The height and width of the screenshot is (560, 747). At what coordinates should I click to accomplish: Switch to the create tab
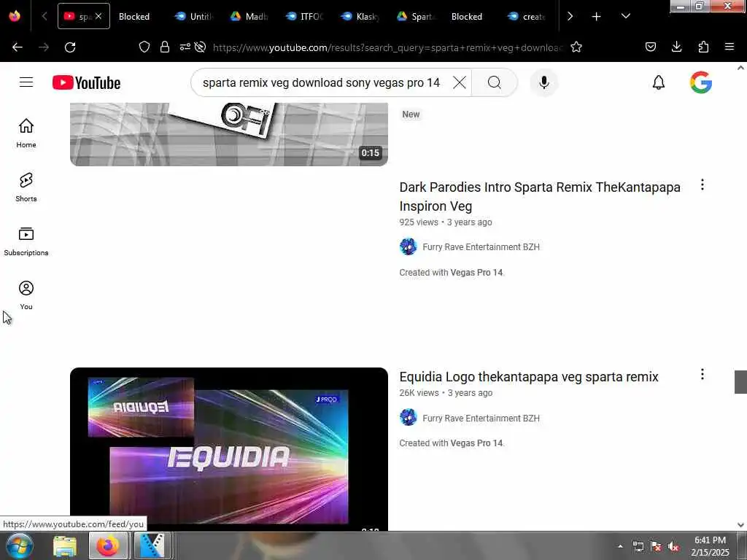[x=527, y=16]
